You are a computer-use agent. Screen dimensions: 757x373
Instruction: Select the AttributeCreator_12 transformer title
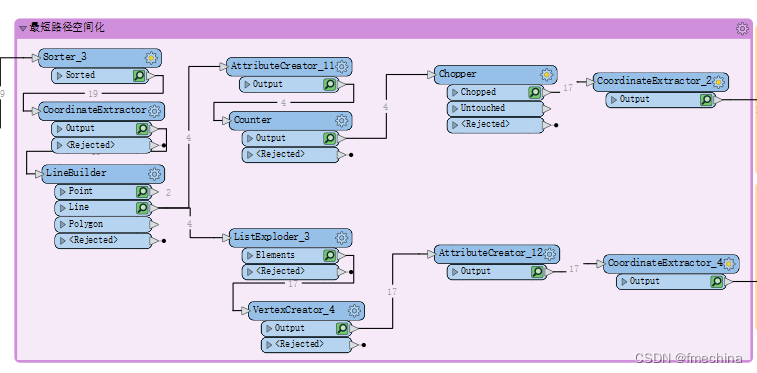tap(491, 252)
